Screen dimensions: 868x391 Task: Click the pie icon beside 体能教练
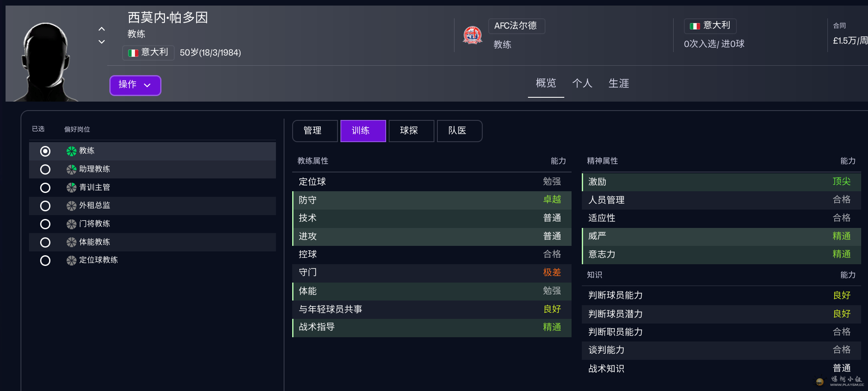tap(71, 242)
